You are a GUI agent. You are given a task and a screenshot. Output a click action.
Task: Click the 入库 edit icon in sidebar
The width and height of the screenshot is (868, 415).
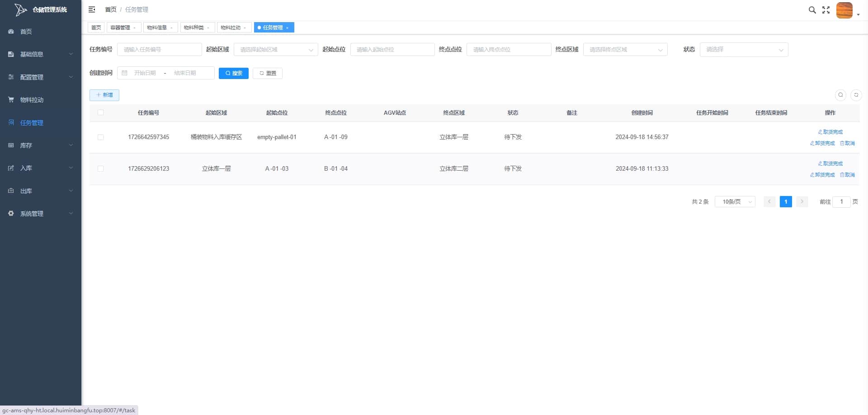[x=11, y=168]
